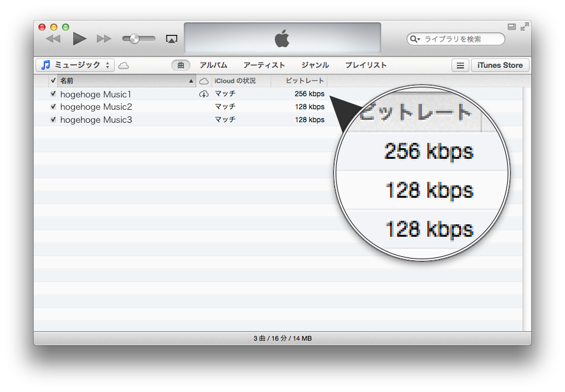
Task: Start playback with the Play button
Action: pos(80,39)
